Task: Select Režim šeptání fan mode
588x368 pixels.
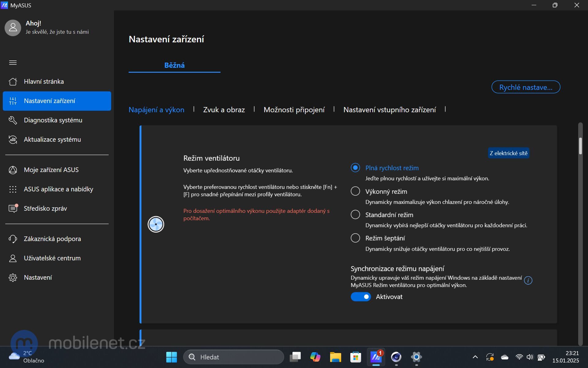Action: click(355, 238)
